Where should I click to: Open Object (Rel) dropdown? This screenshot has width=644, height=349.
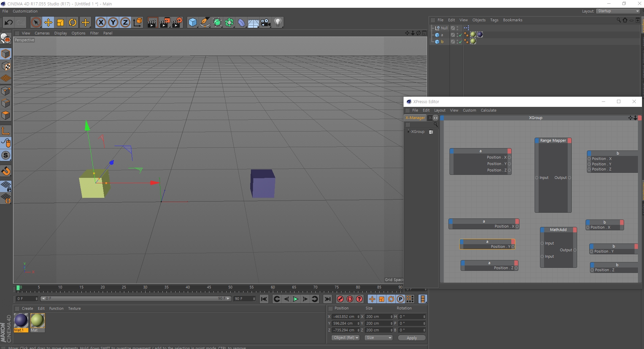click(346, 338)
